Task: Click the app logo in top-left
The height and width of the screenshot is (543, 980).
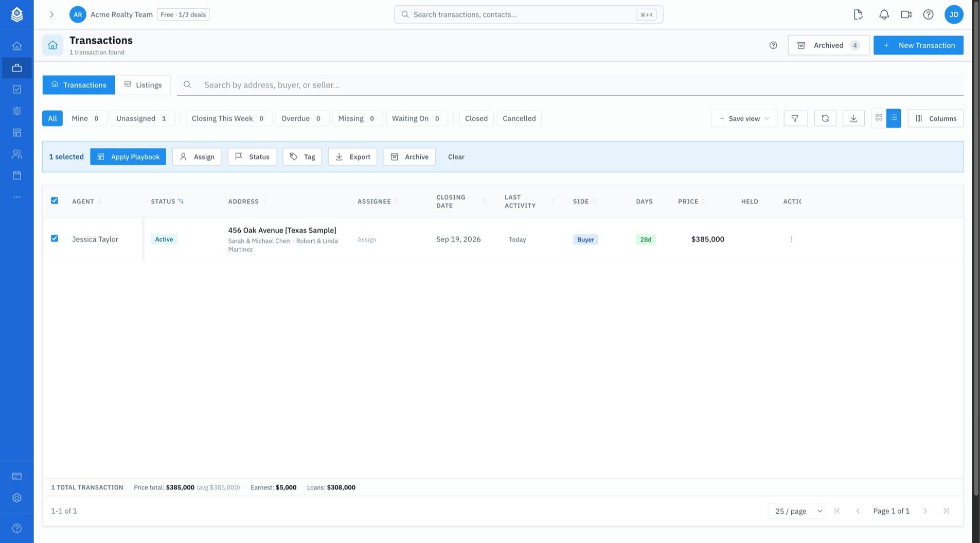Action: [x=17, y=14]
